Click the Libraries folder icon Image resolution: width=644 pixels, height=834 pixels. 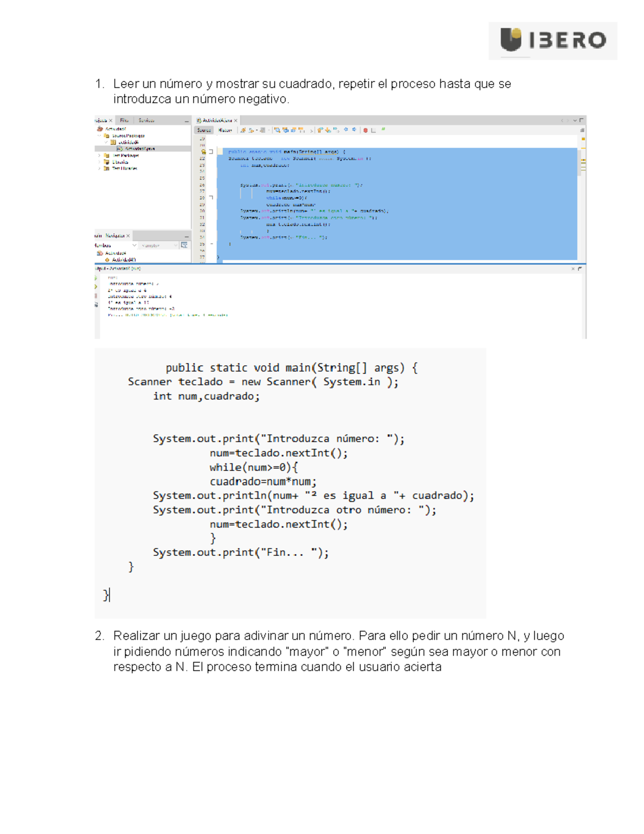coord(107,162)
